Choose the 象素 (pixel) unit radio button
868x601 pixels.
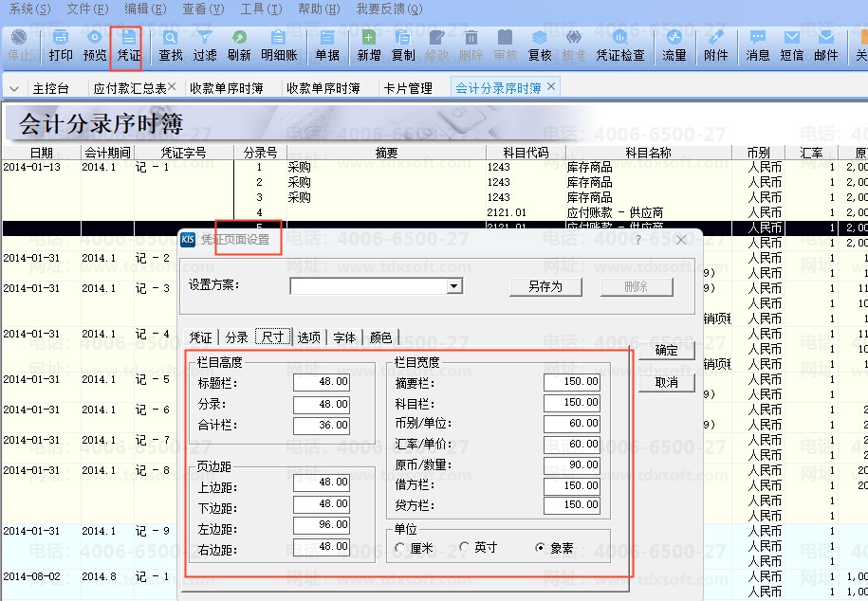coord(541,548)
